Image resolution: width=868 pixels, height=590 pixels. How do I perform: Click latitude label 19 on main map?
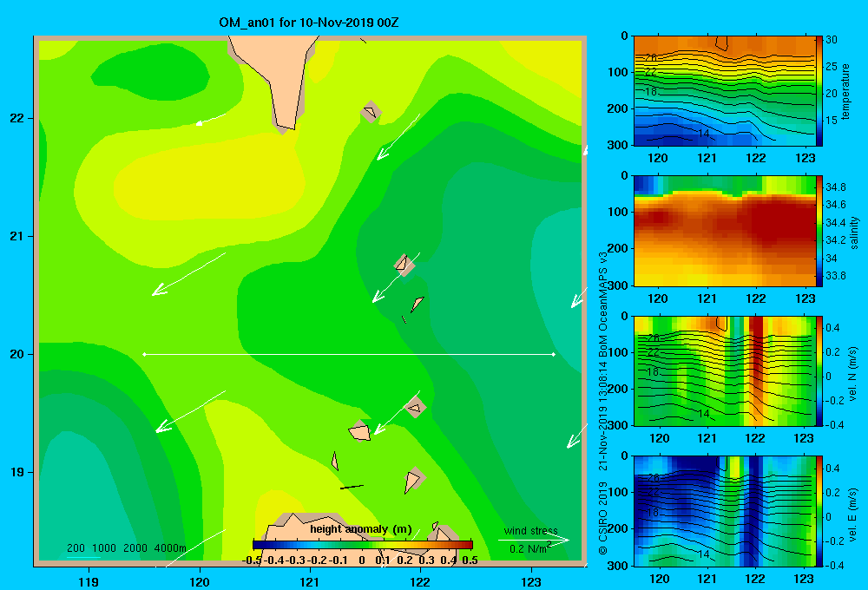point(16,472)
